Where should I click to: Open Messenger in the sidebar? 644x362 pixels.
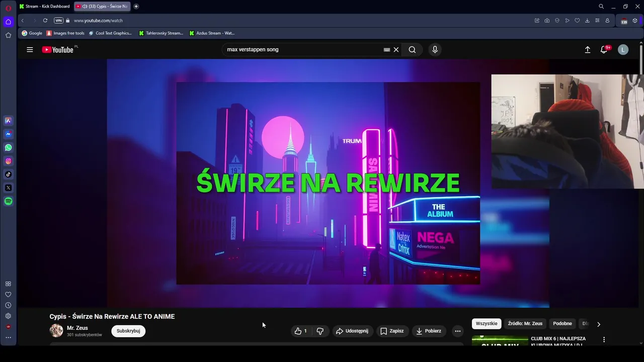click(8, 134)
